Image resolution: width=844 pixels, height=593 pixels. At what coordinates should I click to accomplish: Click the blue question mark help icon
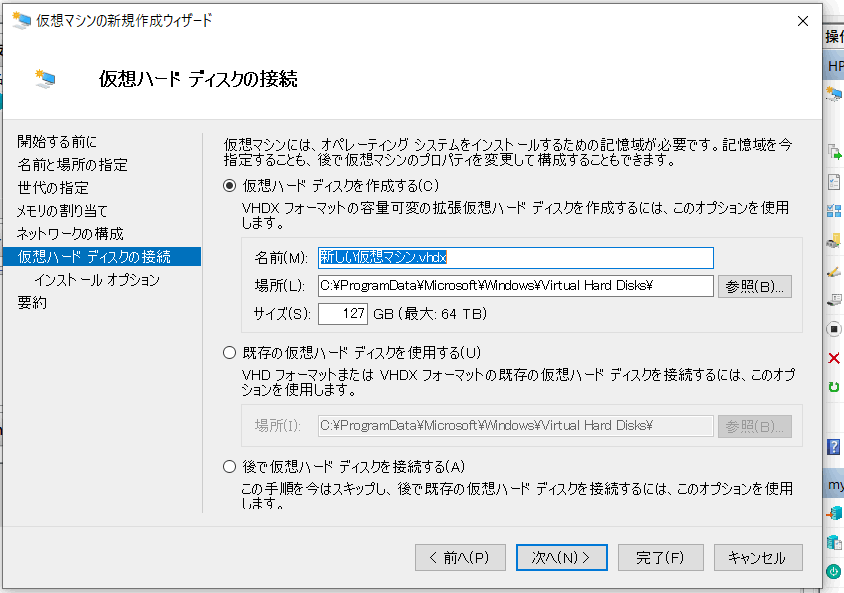click(x=833, y=447)
